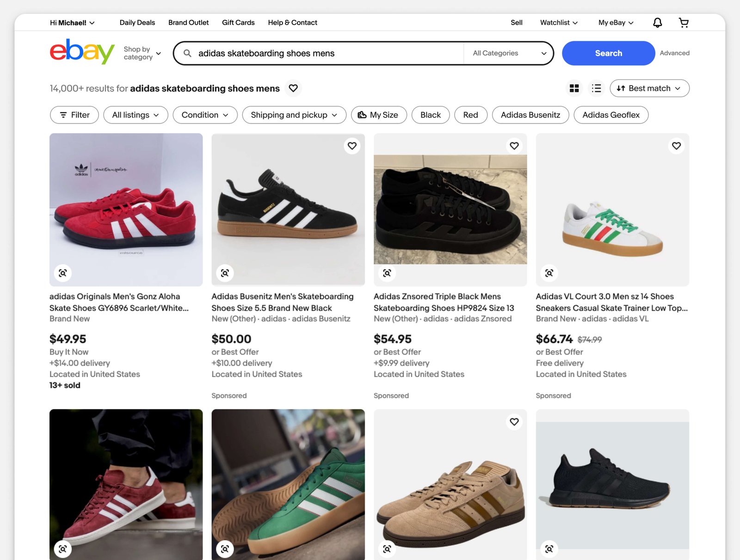Image resolution: width=740 pixels, height=560 pixels.
Task: Add Adidas Busenitz black shoes to watchlist
Action: 352,146
